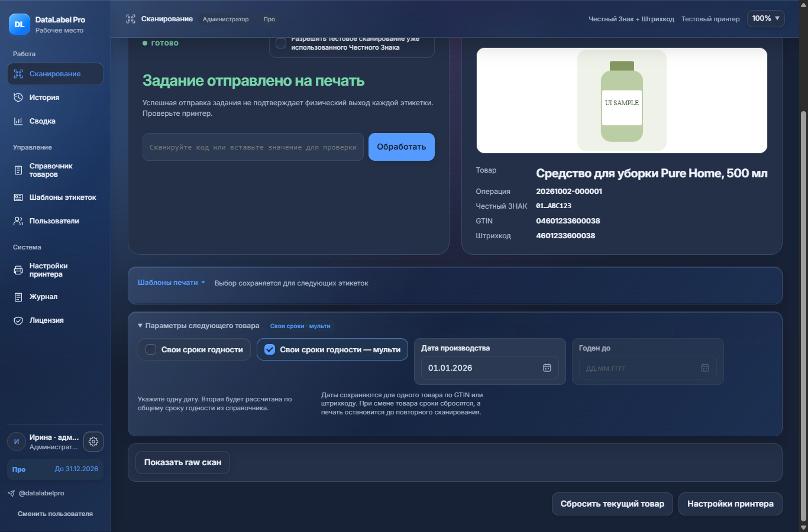Screen dimensions: 808x532
Task: Click the История clock icon
Action: [x=18, y=98]
